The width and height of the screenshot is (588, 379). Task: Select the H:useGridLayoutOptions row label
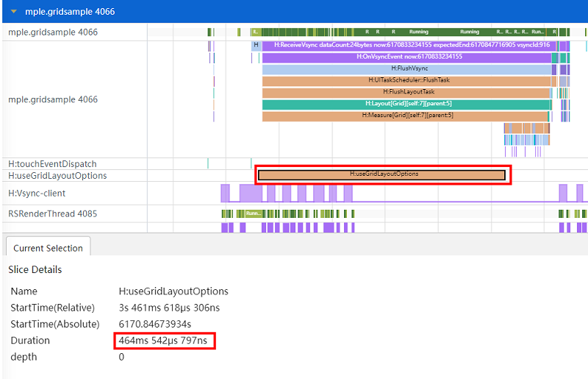57,176
